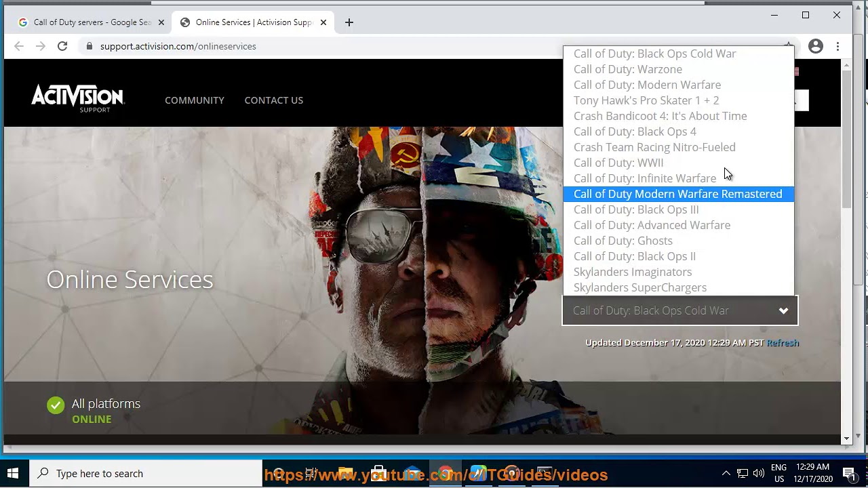Click the page scrollbar down arrow
The width and height of the screenshot is (868, 488).
(846, 439)
